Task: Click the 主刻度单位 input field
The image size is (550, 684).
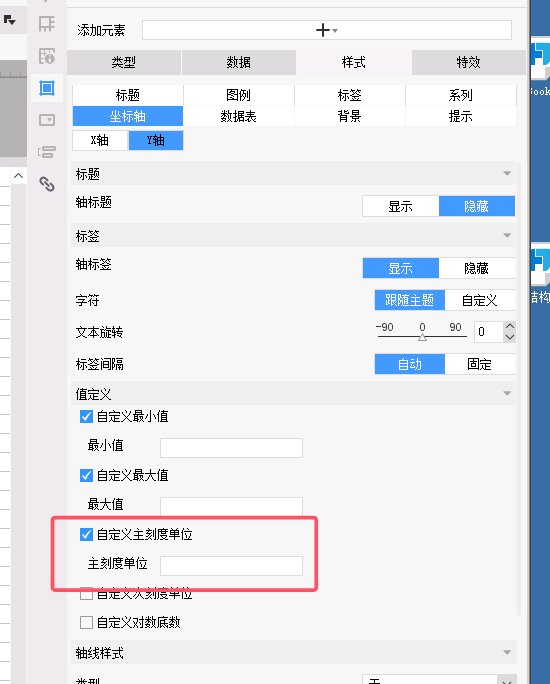Action: pyautogui.click(x=231, y=566)
